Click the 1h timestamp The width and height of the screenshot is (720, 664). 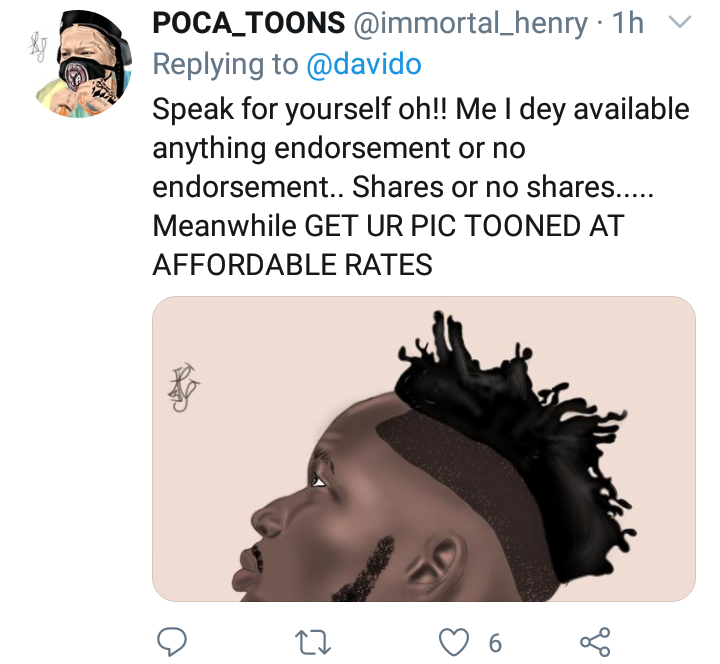pyautogui.click(x=630, y=24)
